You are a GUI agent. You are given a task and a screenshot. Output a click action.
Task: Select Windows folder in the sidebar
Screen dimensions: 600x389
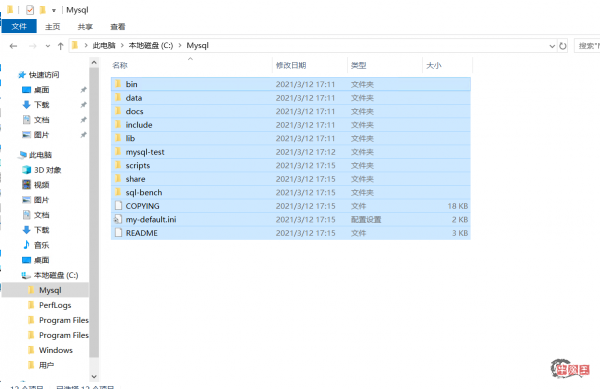pyautogui.click(x=56, y=350)
